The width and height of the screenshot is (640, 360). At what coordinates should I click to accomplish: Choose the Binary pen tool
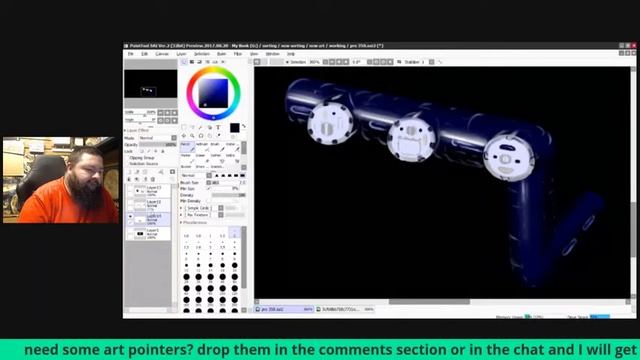(x=202, y=167)
